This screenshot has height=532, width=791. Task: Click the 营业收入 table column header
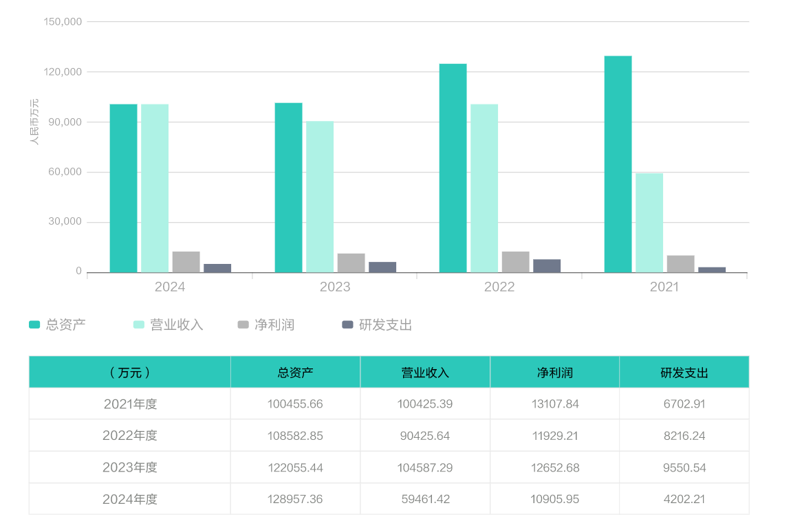(x=425, y=372)
